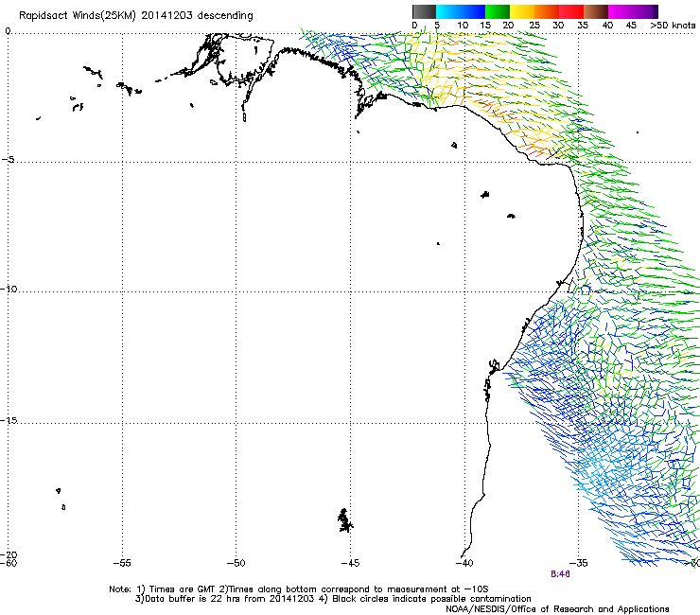Click the '10' legend scale label
Viewport: 700px width, 615px height.
(463, 26)
